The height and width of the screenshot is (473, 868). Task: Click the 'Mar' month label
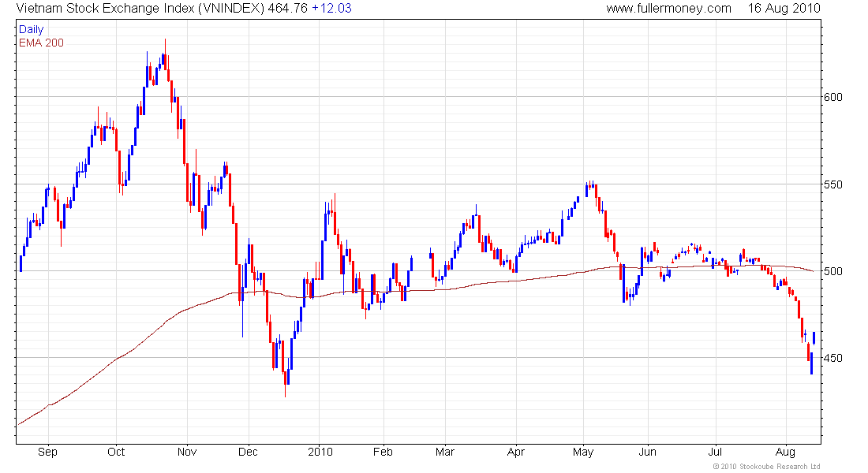click(445, 452)
